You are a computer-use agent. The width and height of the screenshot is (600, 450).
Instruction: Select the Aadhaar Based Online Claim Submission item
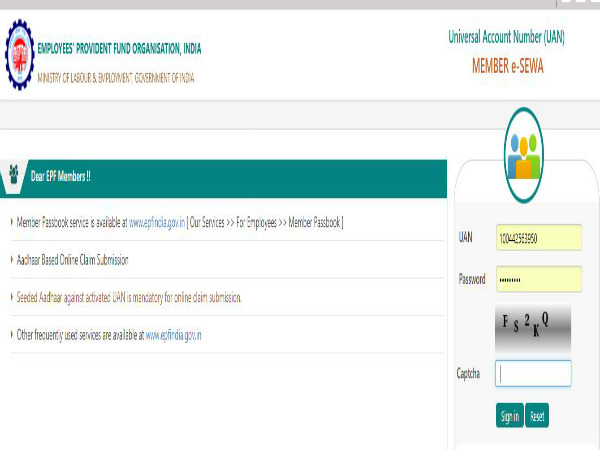pos(73,260)
